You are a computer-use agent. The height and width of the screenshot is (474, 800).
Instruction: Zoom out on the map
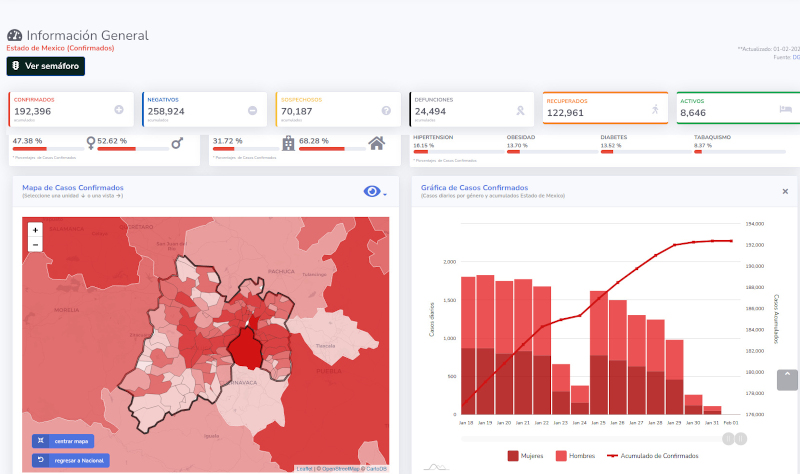pyautogui.click(x=35, y=244)
